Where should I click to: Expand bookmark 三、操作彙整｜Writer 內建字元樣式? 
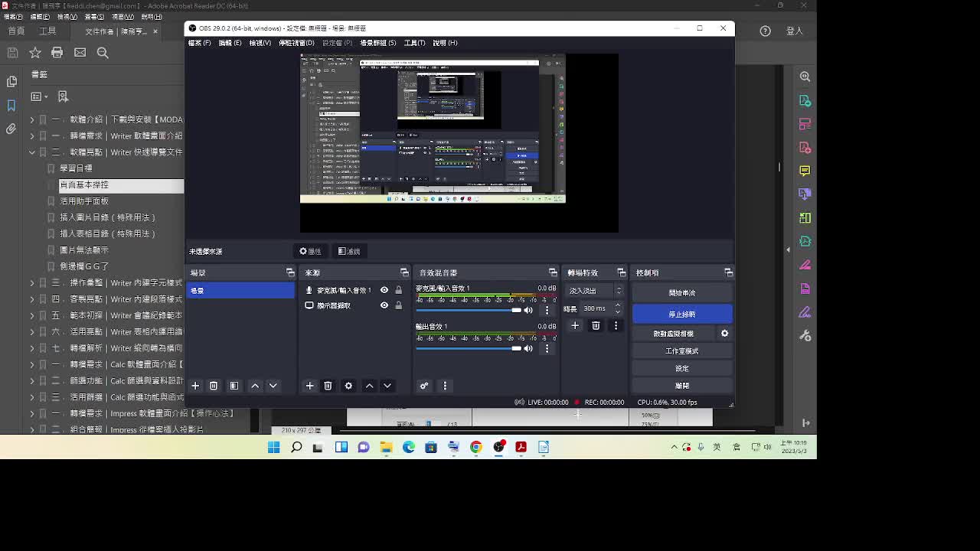click(32, 282)
